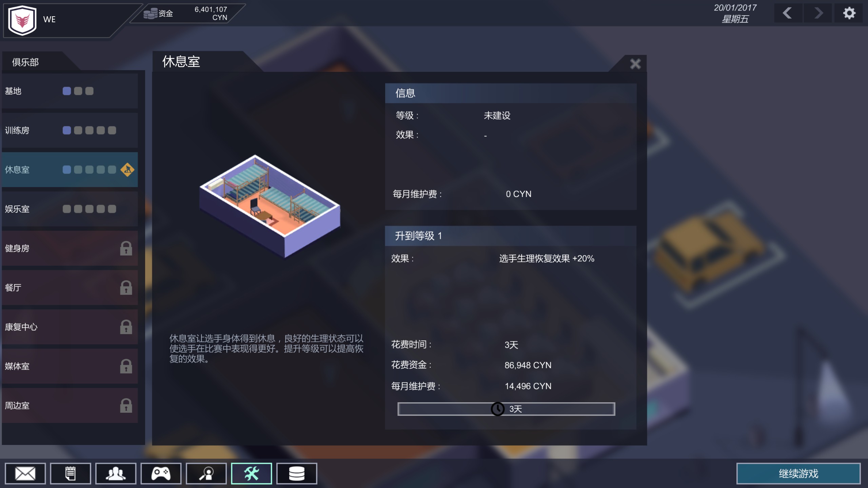The width and height of the screenshot is (868, 488).
Task: Go to the next page arrow
Action: (x=818, y=13)
